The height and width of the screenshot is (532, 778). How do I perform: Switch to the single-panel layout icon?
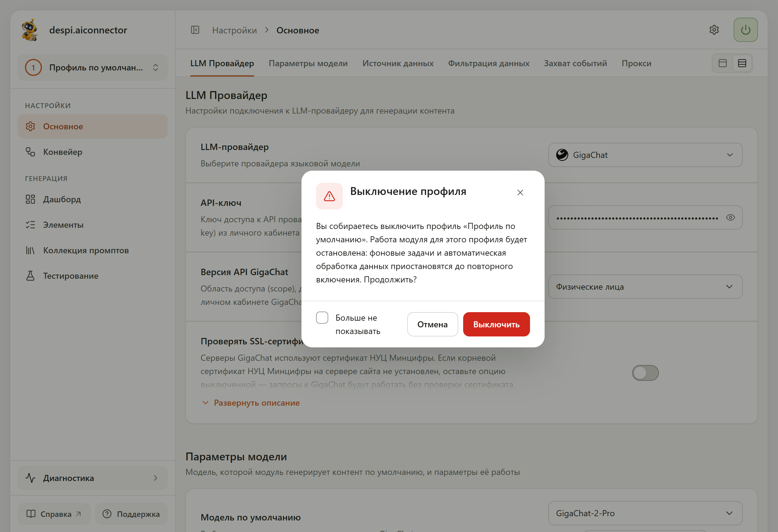coord(722,63)
